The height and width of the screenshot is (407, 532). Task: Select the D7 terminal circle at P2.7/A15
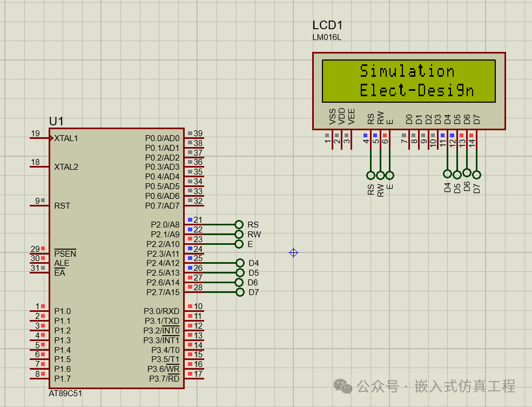[x=240, y=292]
